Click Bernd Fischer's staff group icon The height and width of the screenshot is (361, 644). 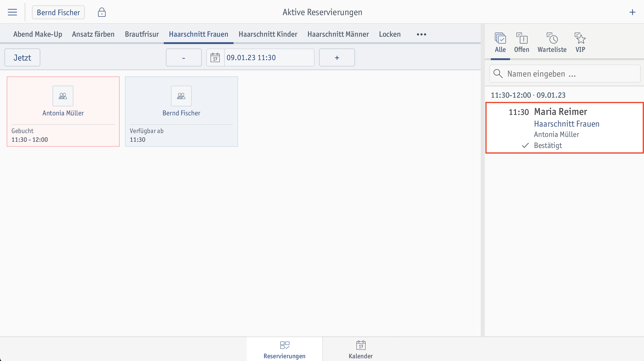181,96
